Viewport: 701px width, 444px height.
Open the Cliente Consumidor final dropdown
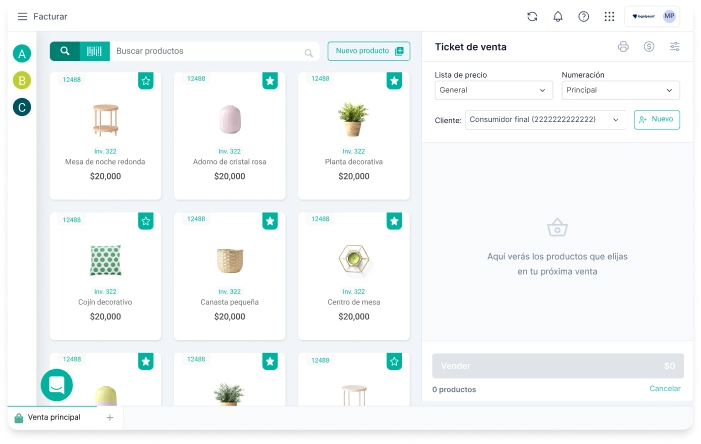(545, 120)
